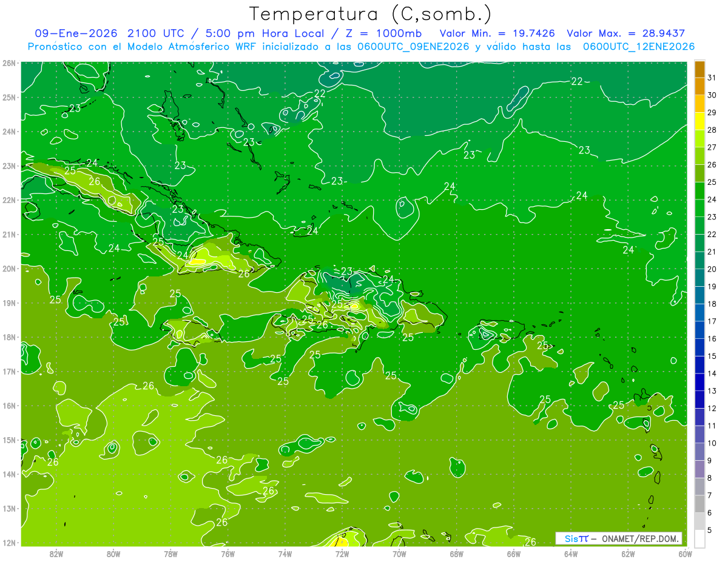Click latitude axis label '26N'
Viewport: 728px width, 562px height.
click(x=9, y=63)
